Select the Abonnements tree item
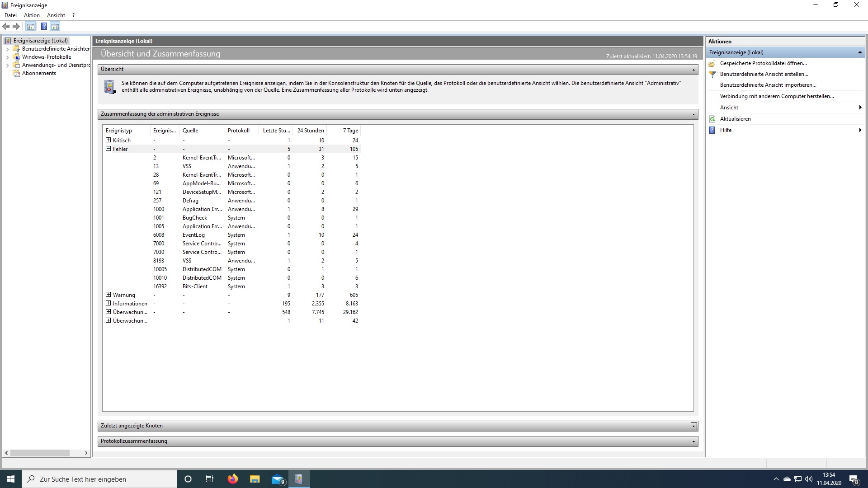 pyautogui.click(x=39, y=73)
